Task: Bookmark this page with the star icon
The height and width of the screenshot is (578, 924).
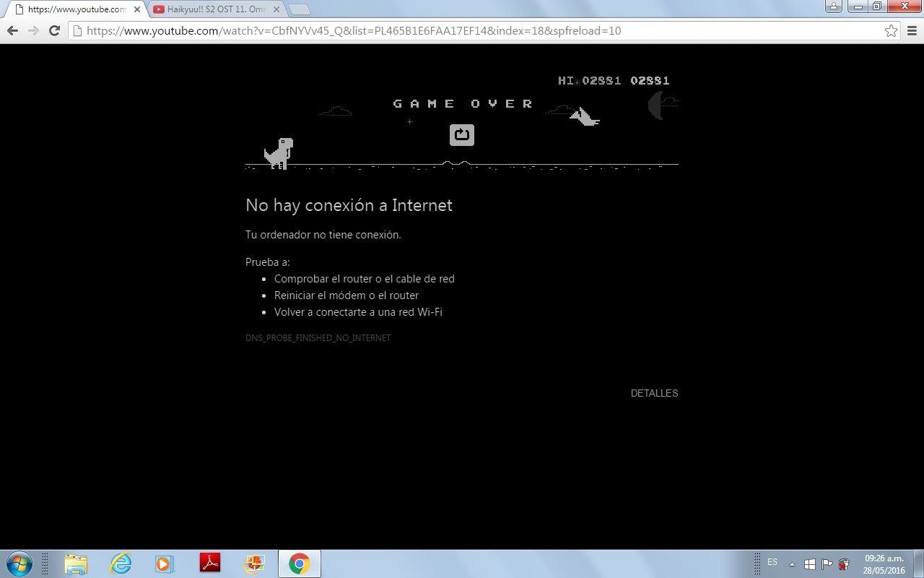Action: (892, 30)
